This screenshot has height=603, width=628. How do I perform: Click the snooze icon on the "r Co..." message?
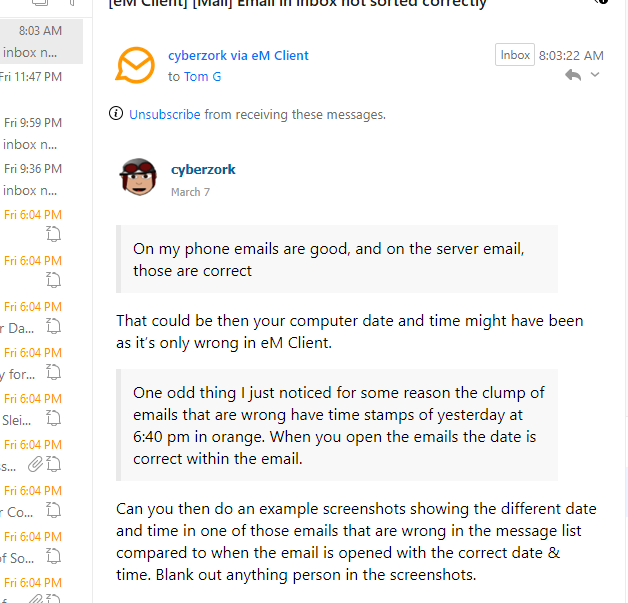click(55, 510)
